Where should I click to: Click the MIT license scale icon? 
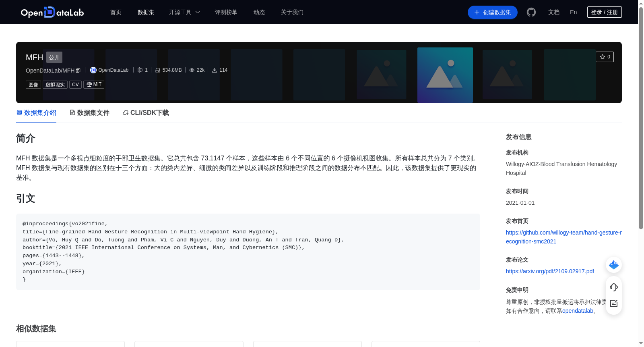(x=89, y=84)
